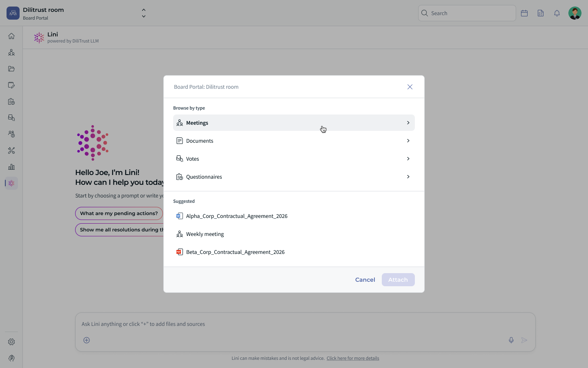The image size is (588, 368).
Task: Expand the Questionnaires browse category
Action: [x=294, y=177]
